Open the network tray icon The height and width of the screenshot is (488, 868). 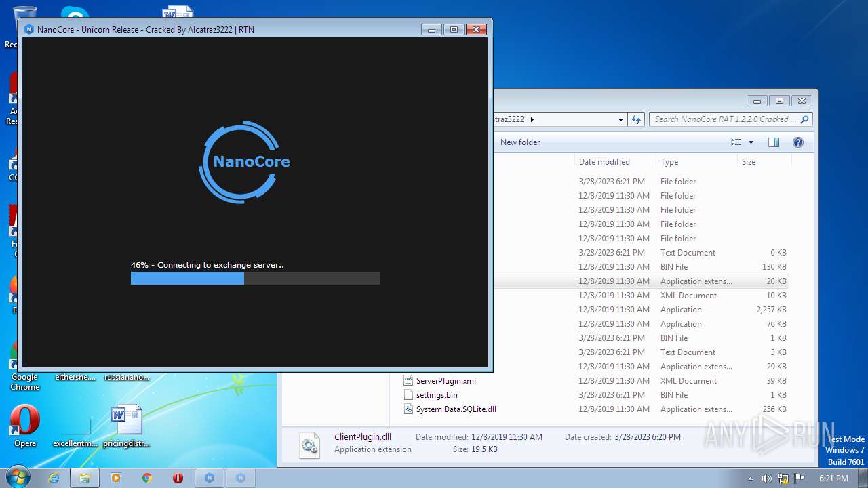pos(783,479)
